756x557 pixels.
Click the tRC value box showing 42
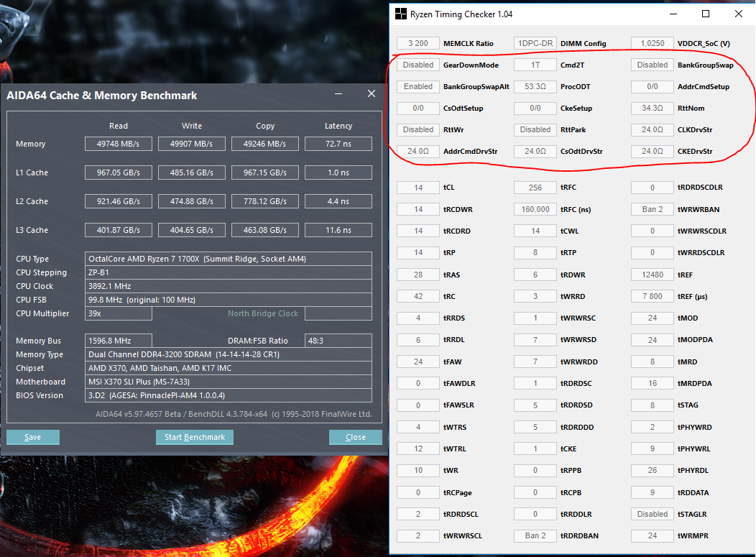[x=418, y=297]
